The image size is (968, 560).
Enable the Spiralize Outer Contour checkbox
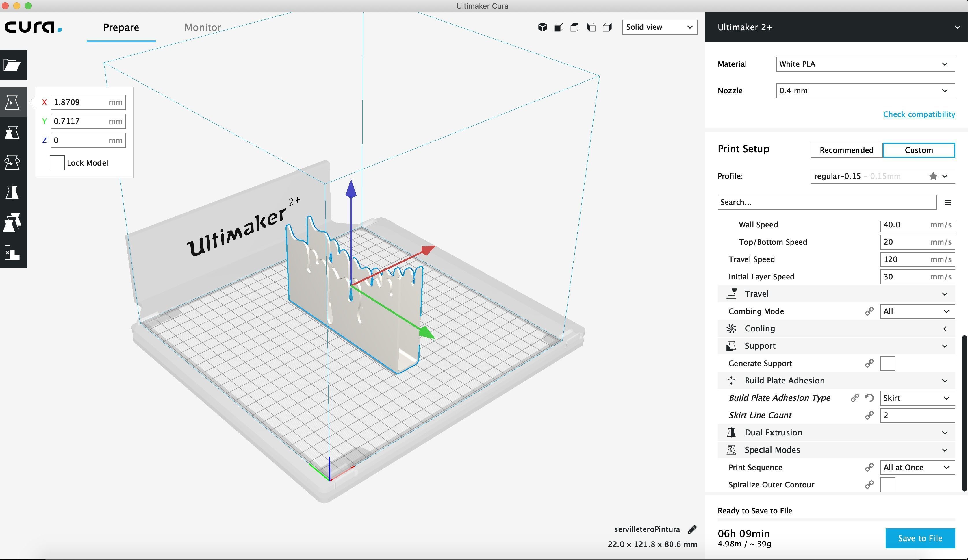(x=887, y=485)
